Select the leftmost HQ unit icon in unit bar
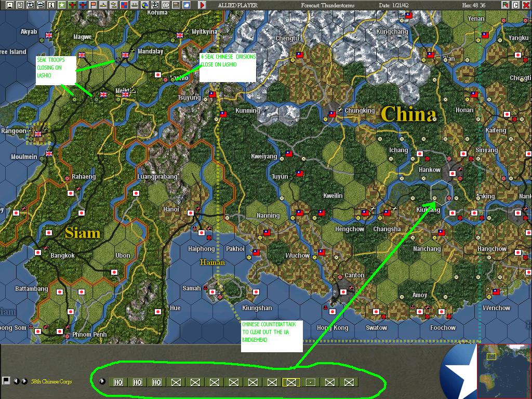Image resolution: width=532 pixels, height=399 pixels. point(118,382)
